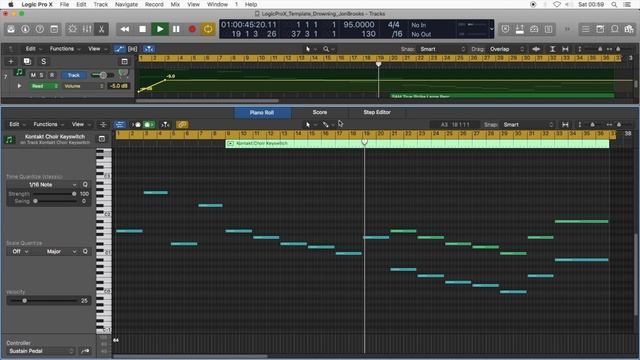Open the Navigate menu
640x360 pixels.
pos(126,4)
